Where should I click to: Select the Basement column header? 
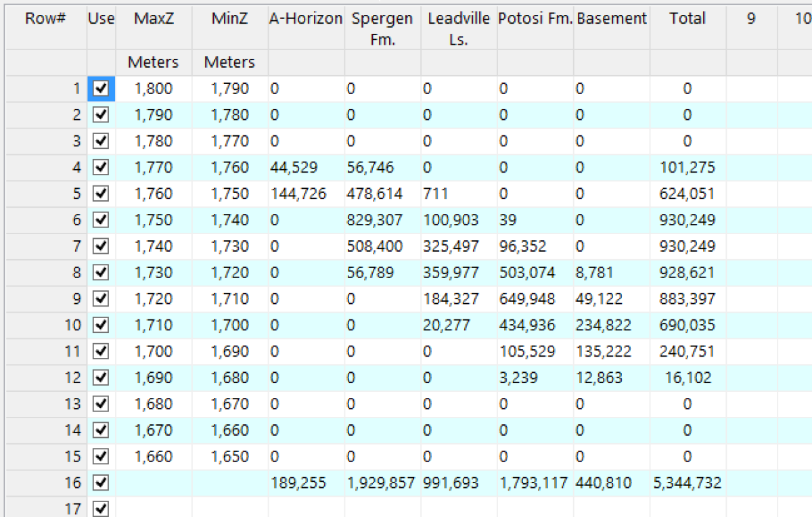point(611,19)
